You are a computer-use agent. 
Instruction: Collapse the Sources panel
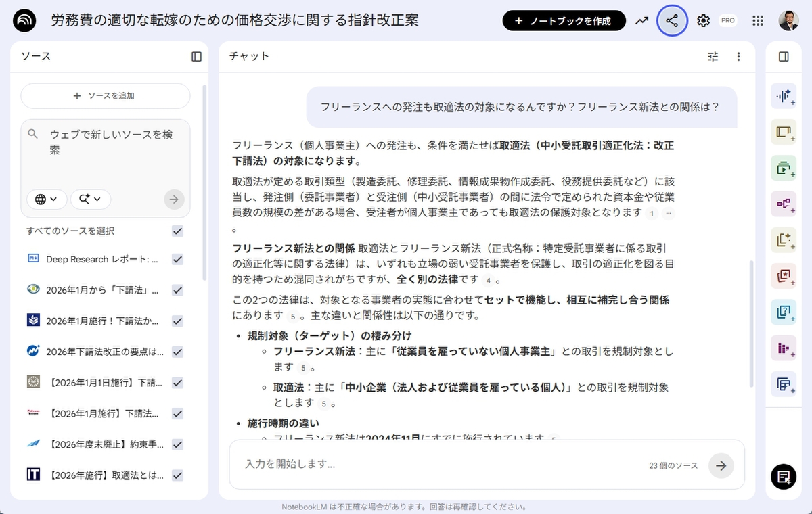pos(196,57)
